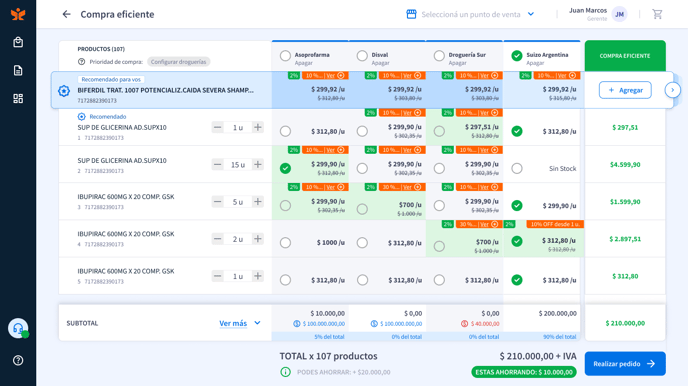Click the next arrow beside Agregar button

[x=672, y=90]
